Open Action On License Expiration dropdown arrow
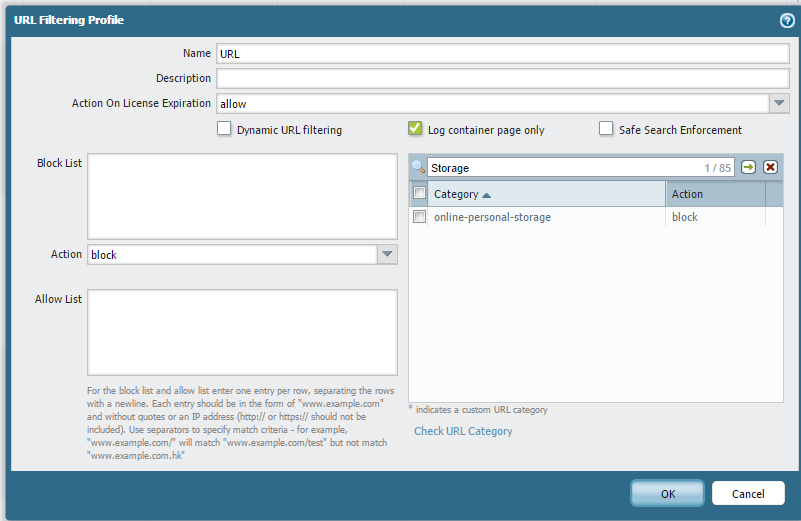Screen dimensions: 801x521 [x=779, y=103]
